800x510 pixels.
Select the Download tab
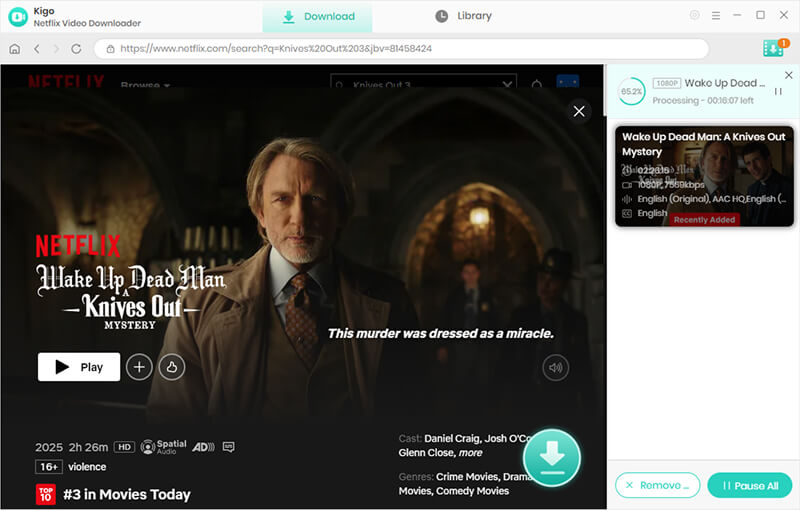click(x=317, y=17)
